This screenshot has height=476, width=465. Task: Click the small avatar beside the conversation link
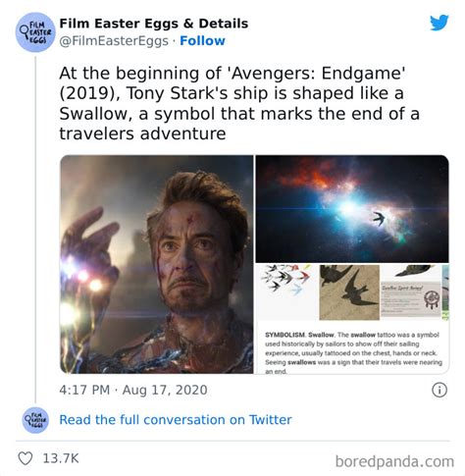point(35,420)
